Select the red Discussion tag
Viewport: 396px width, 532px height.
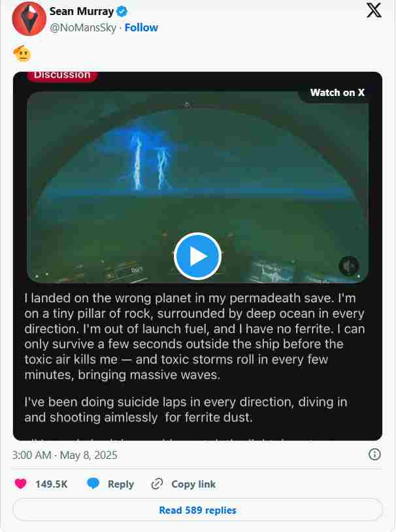(x=62, y=76)
